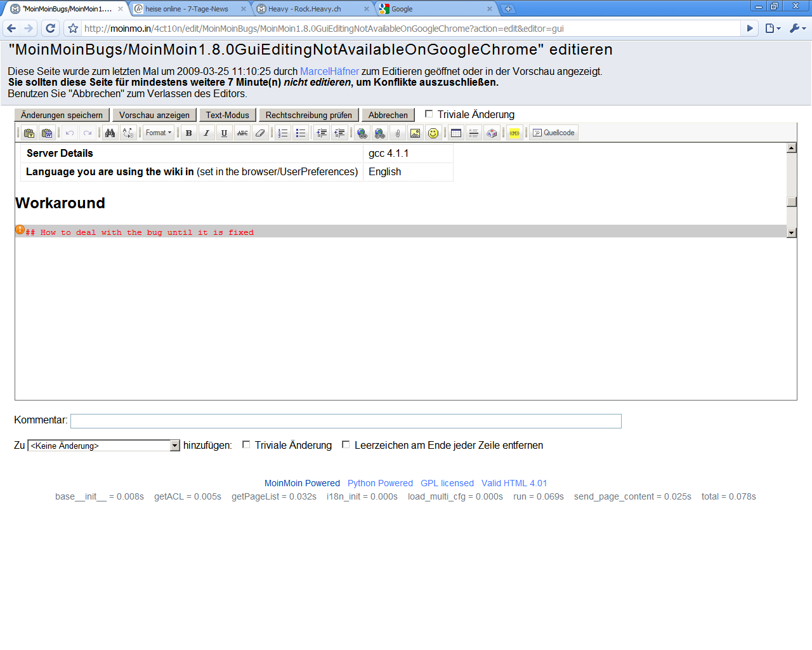This screenshot has height=650, width=812.
Task: Click the paperclip attachment icon
Action: tap(398, 133)
